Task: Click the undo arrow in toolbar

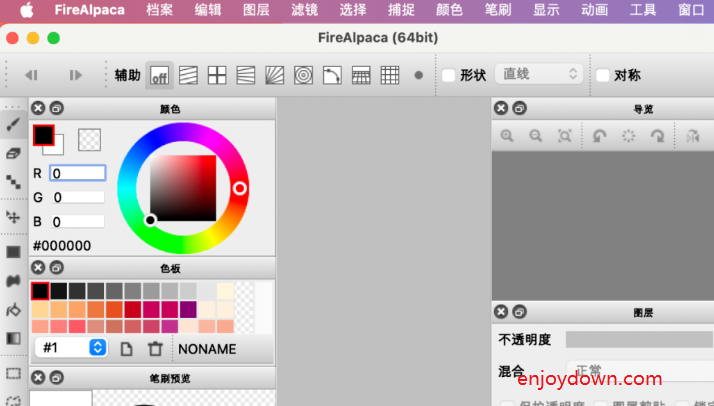Action: 31,75
